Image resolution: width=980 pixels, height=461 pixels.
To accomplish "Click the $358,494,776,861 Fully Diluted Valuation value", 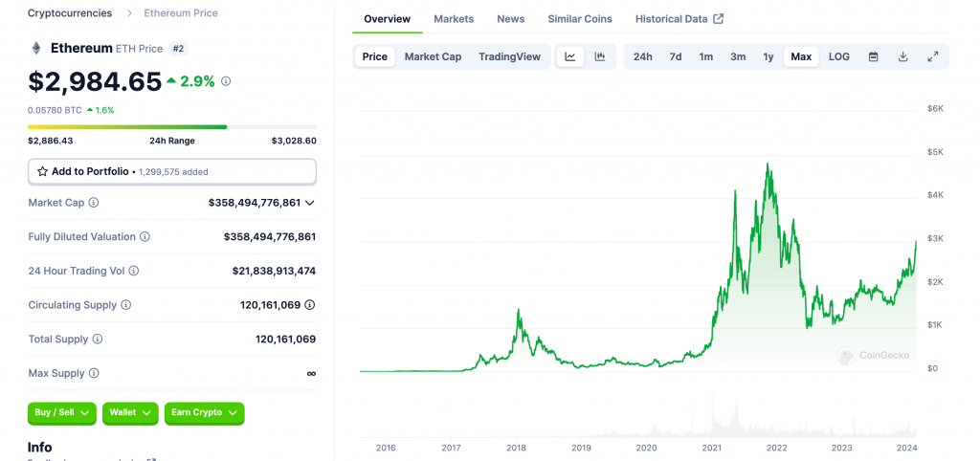I will click(x=270, y=237).
